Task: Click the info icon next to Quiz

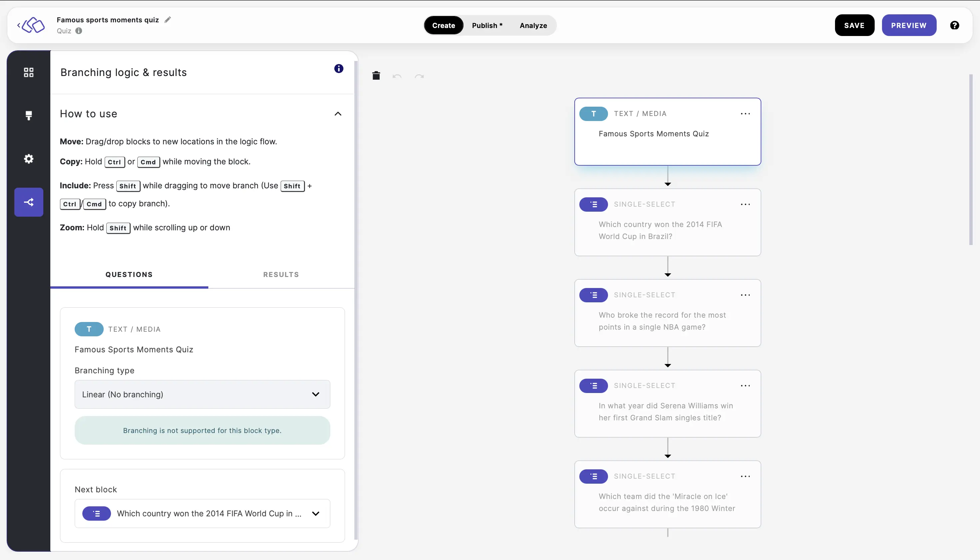Action: 79,31
